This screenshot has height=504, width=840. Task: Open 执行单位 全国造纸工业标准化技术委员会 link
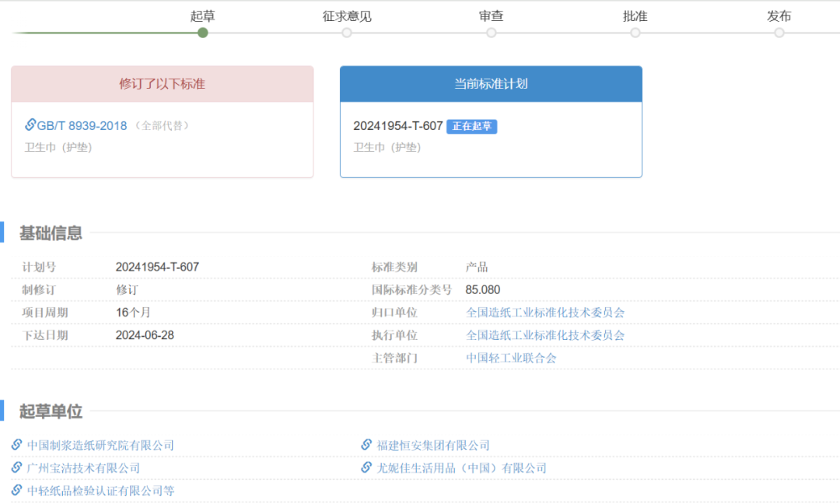point(545,335)
